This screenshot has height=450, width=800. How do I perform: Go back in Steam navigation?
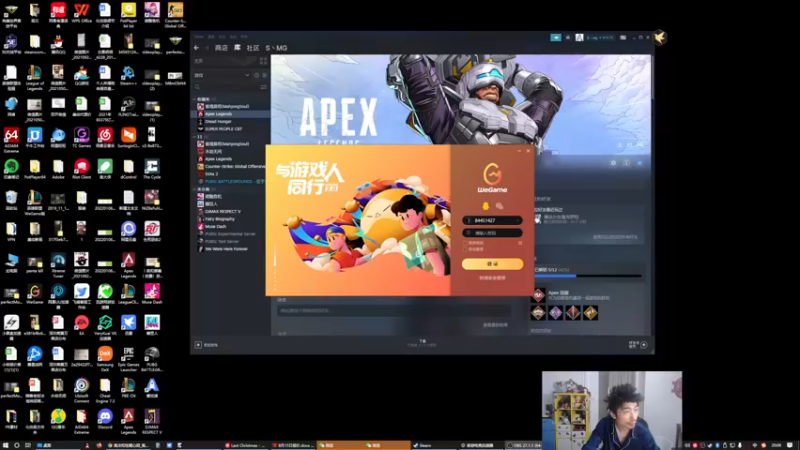click(x=196, y=48)
